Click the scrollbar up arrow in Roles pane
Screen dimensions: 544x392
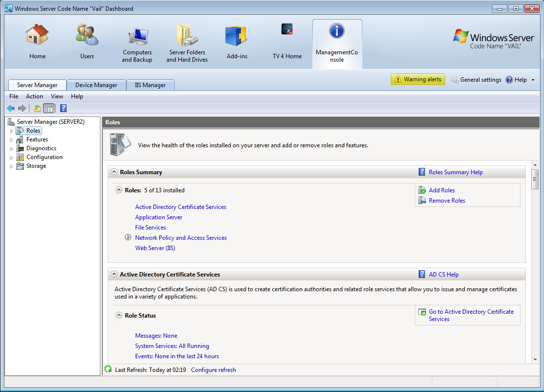(535, 164)
